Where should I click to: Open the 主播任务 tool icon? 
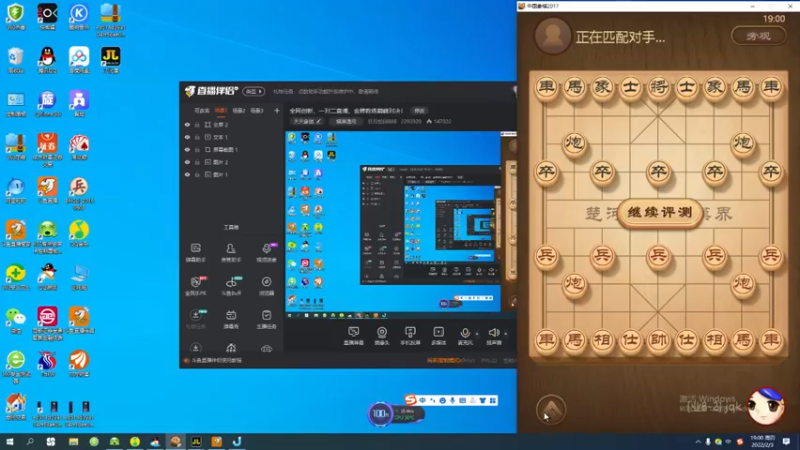(x=266, y=319)
